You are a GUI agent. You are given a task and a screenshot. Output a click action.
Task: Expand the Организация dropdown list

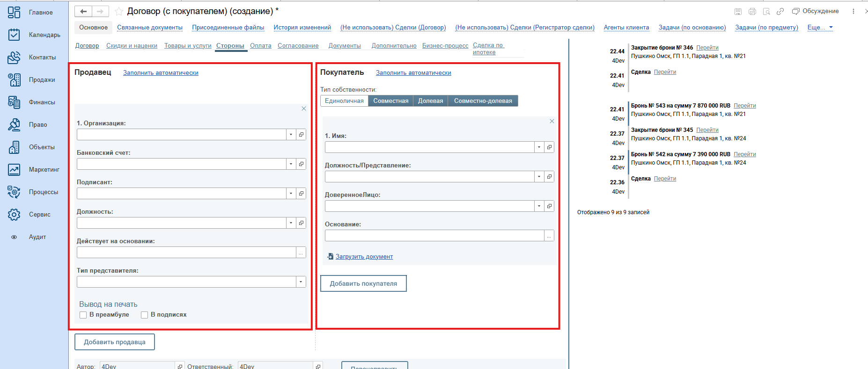point(291,135)
